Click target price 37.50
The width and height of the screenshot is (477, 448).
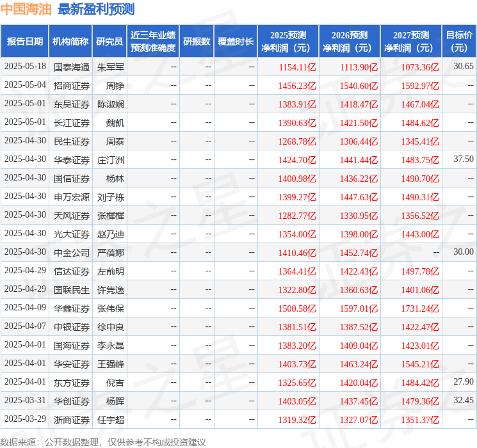(x=464, y=159)
